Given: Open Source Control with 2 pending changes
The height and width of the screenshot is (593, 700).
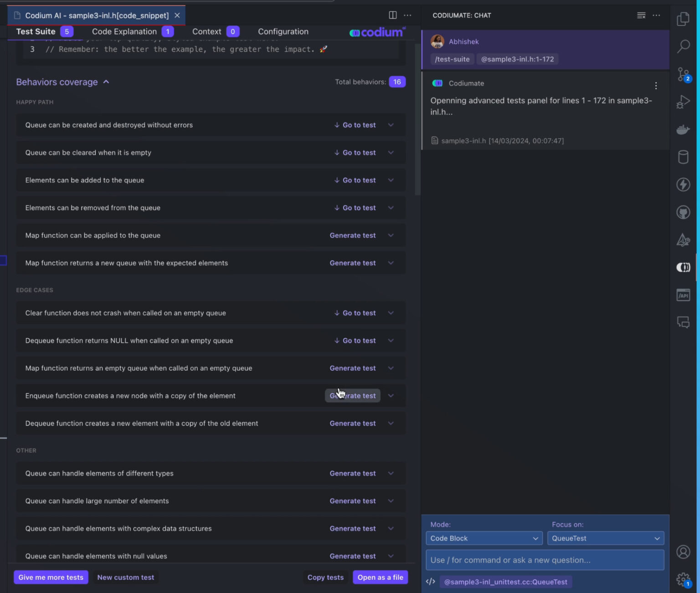Looking at the screenshot, I should (683, 74).
